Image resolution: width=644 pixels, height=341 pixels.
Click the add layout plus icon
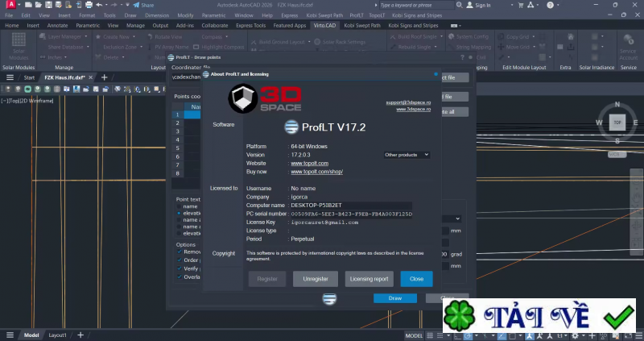pos(80,335)
